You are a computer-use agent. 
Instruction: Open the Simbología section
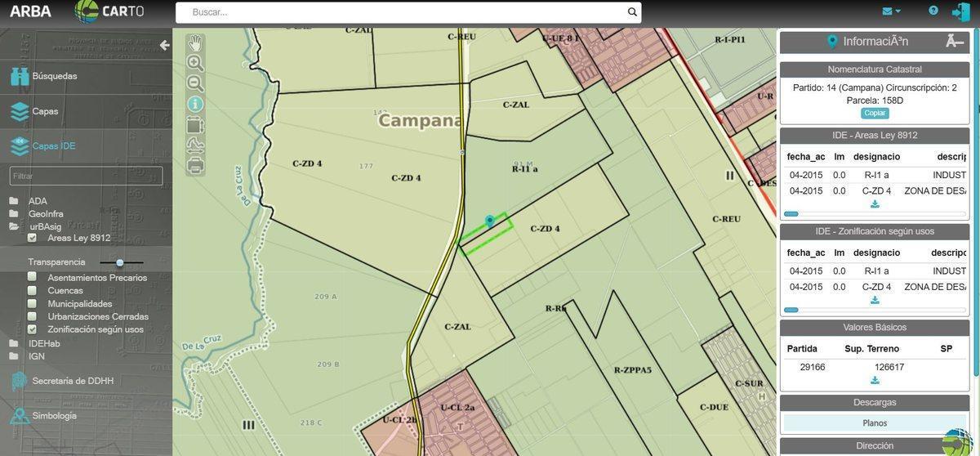coord(43,415)
